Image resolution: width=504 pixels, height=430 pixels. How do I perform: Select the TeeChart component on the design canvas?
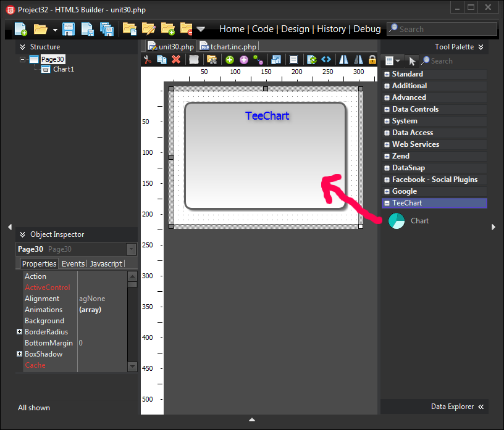pos(266,155)
